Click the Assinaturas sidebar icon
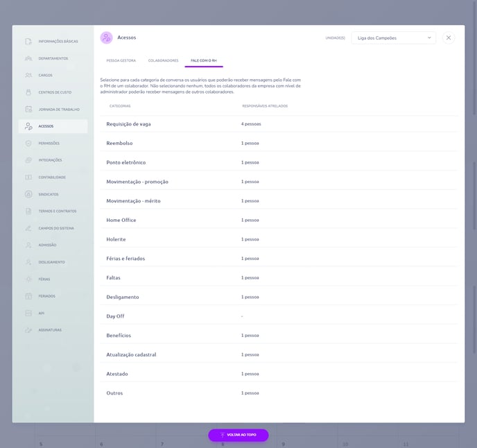Screen dimensions: 477x448 (x=28, y=330)
